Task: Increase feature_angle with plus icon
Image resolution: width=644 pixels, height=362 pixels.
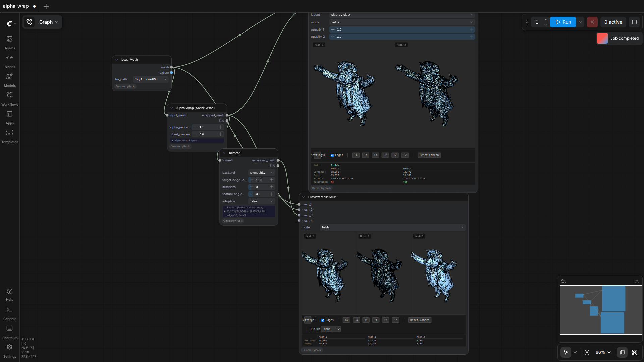Action: (272, 194)
